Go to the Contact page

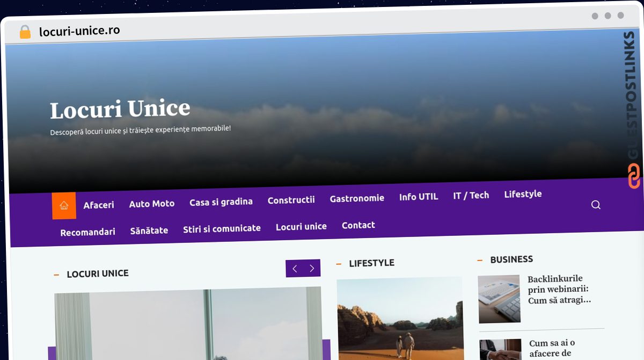358,225
